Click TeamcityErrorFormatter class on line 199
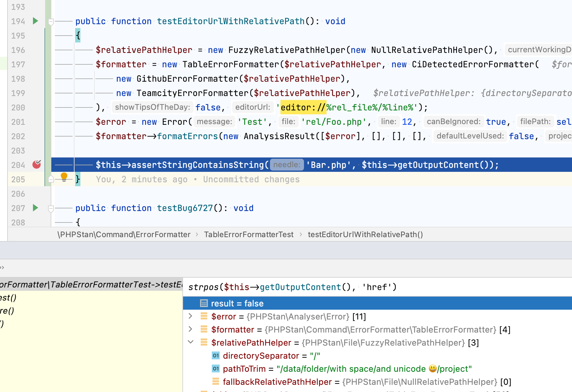 [193, 93]
